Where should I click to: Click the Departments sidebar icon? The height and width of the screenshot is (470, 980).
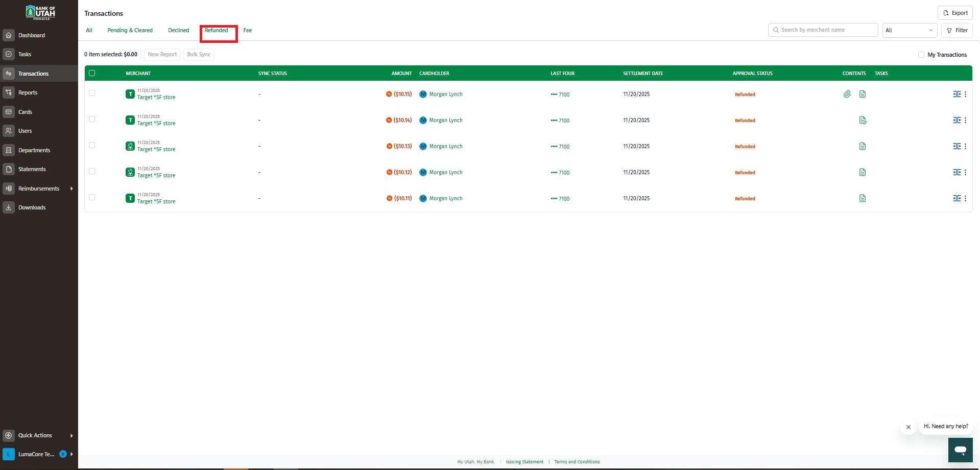pos(9,150)
